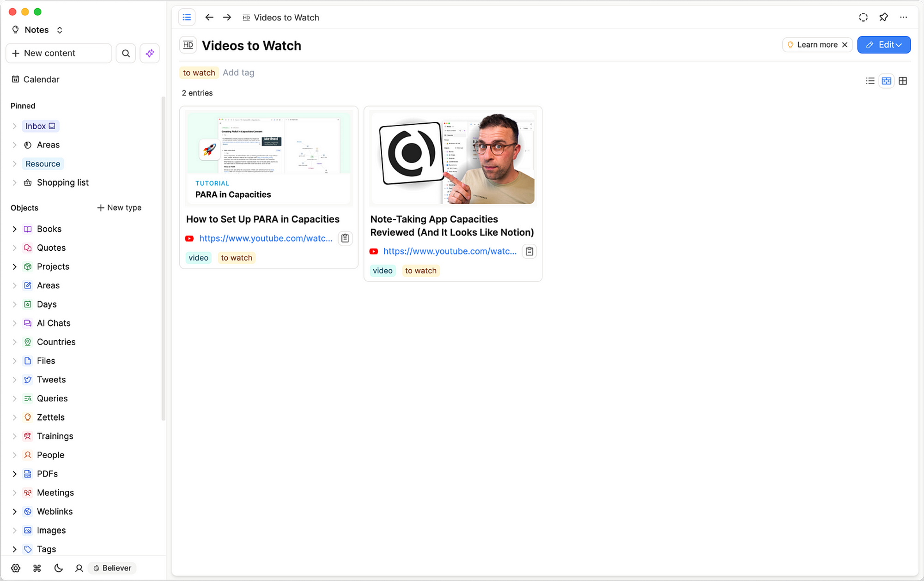The image size is (924, 581).
Task: Open Note-Taking App video YouTube link
Action: 450,251
